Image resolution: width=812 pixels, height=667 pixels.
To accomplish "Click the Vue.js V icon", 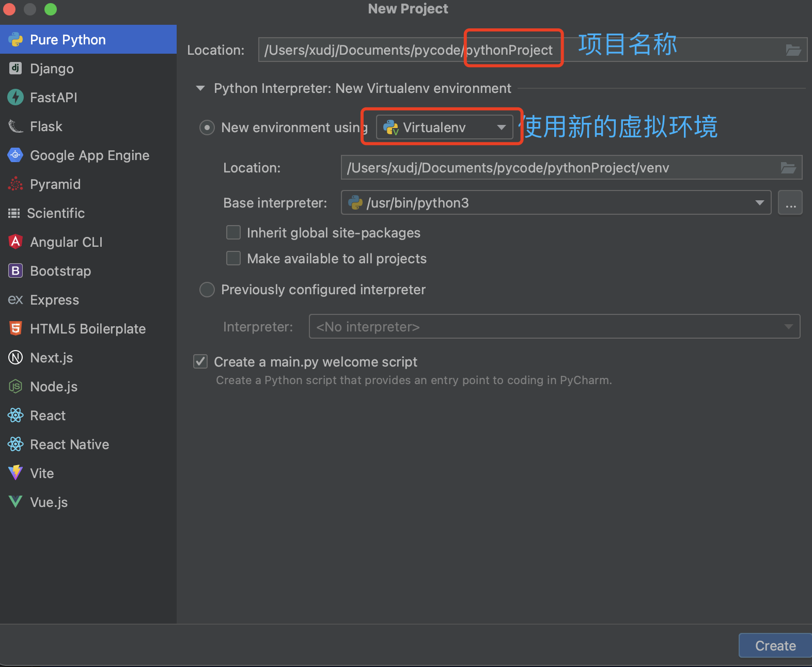I will (15, 502).
